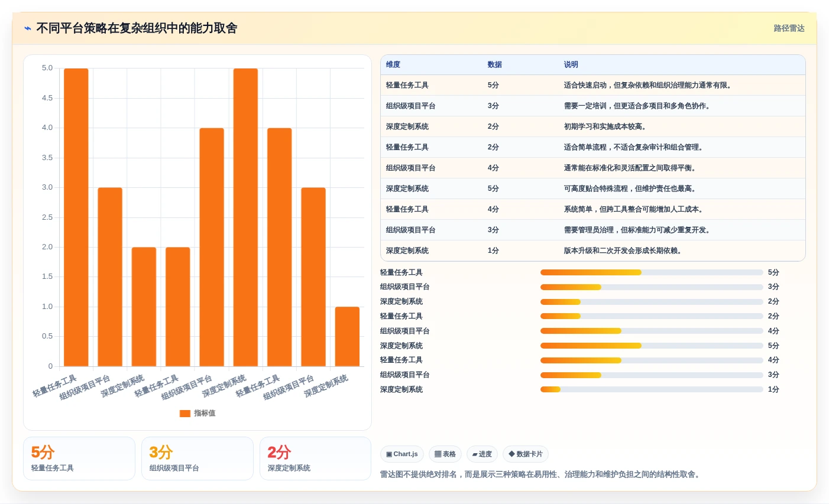Click the shortest chart bar at value 1.0
The width and height of the screenshot is (829, 504).
coord(347,337)
